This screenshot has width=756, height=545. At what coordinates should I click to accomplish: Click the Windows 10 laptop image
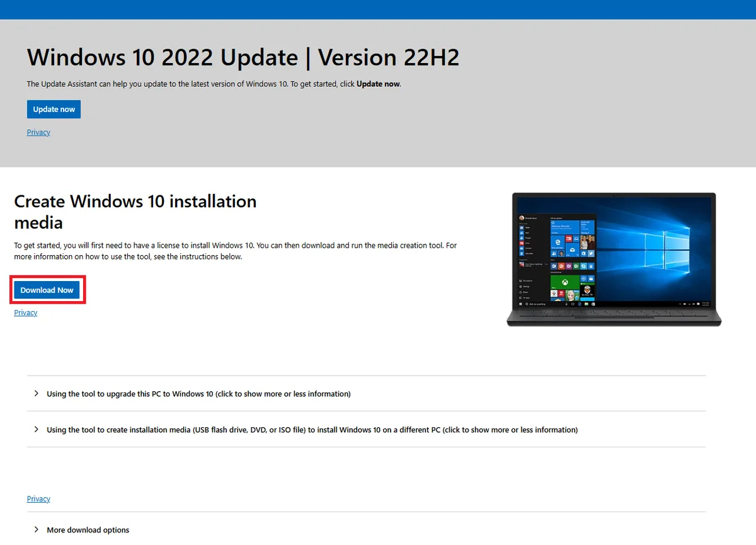(x=614, y=260)
